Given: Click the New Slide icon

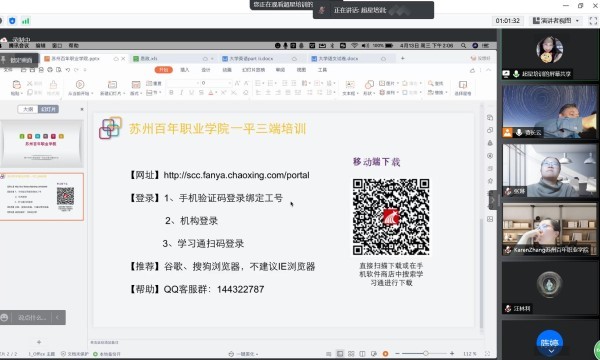Looking at the screenshot, I should 112,85.
